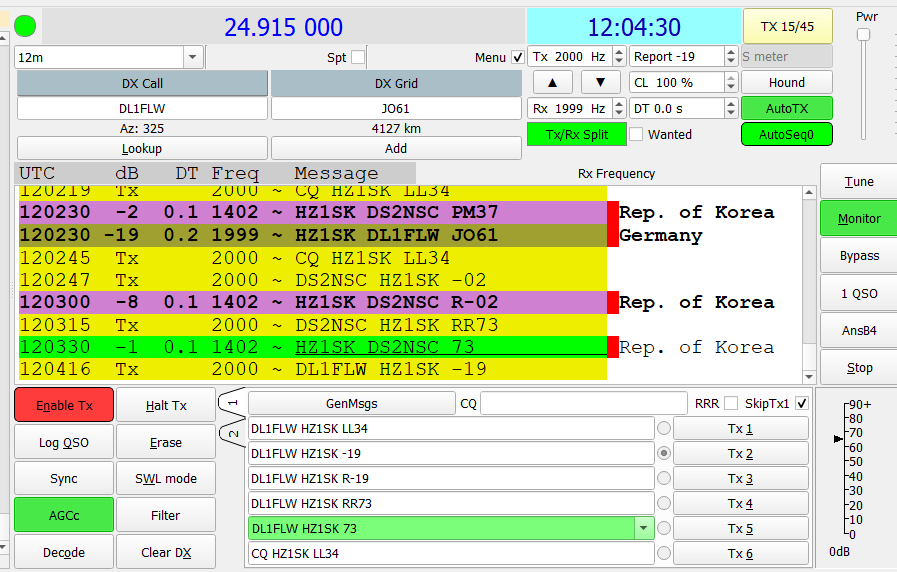The height and width of the screenshot is (572, 897).
Task: Click the Stop button
Action: pos(859,368)
